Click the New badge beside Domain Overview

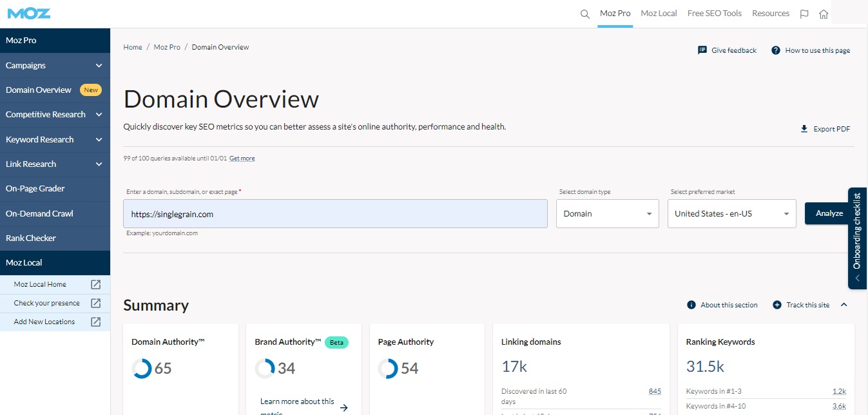coord(91,90)
